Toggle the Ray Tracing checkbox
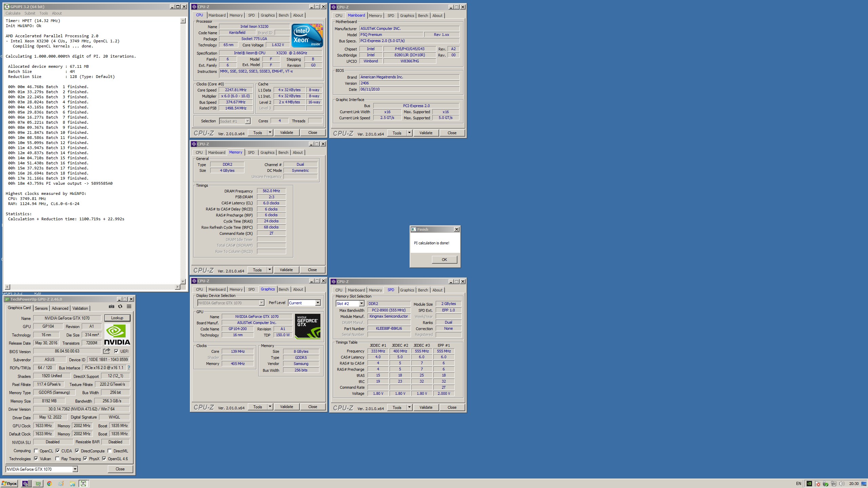 [x=58, y=459]
